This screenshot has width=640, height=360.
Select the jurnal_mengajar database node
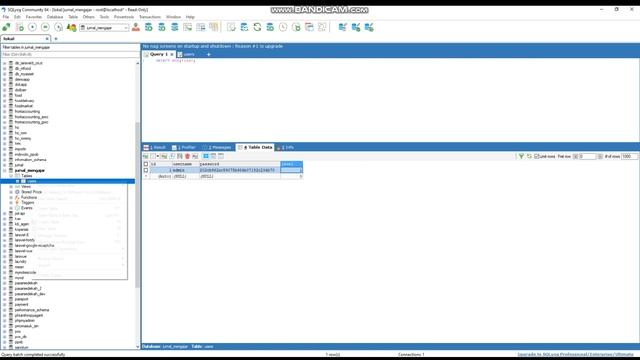coord(30,171)
